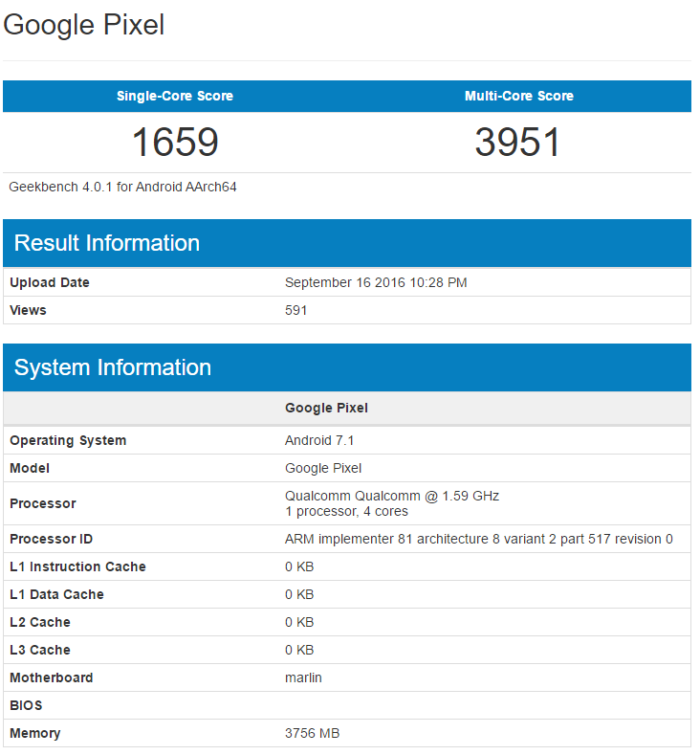This screenshot has width=700, height=755.
Task: Click the Memory row label
Action: (x=34, y=733)
